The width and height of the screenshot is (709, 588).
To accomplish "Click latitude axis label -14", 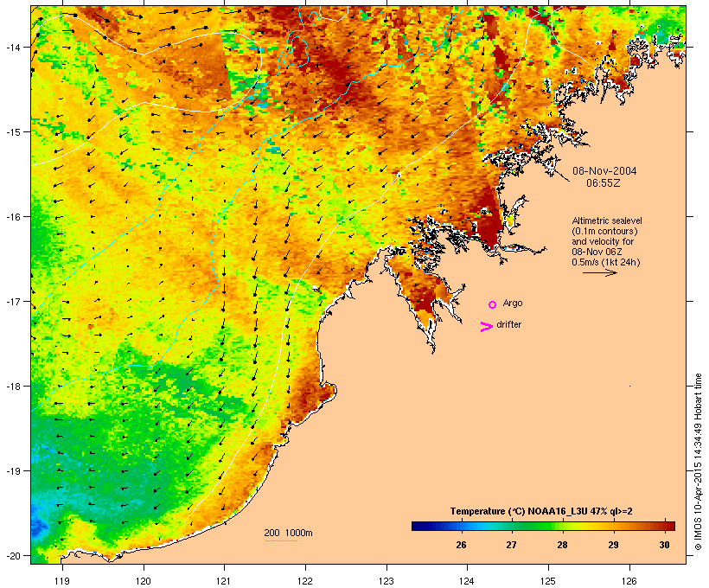I will 12,47.
